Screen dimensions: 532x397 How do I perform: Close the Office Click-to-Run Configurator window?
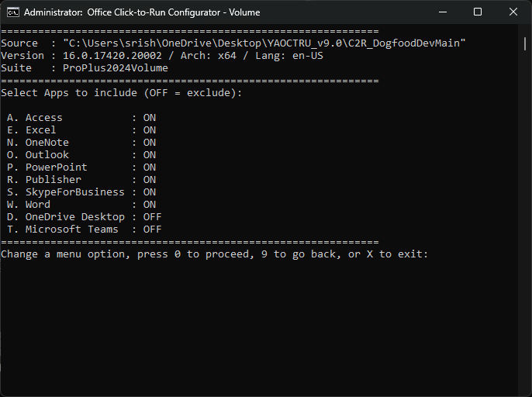513,12
